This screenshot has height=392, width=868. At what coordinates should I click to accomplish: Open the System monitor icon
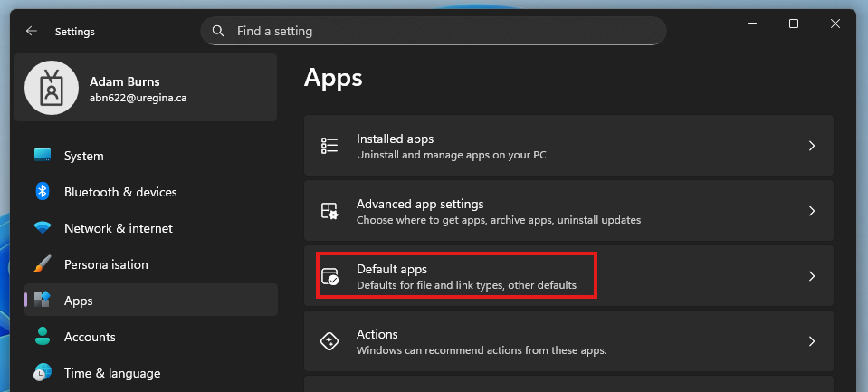[x=43, y=155]
